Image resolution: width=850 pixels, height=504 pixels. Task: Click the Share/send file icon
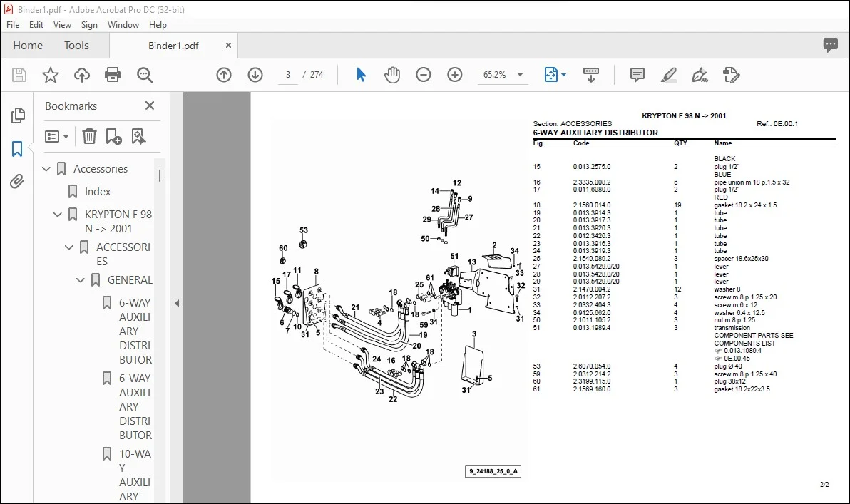tap(731, 75)
